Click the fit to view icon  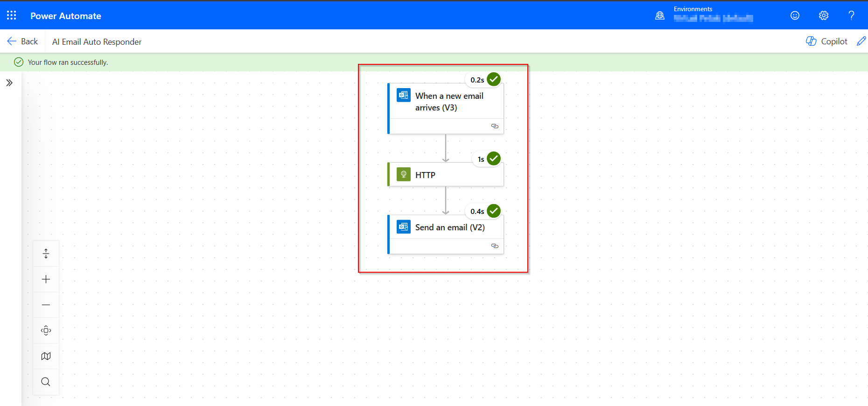tap(46, 330)
